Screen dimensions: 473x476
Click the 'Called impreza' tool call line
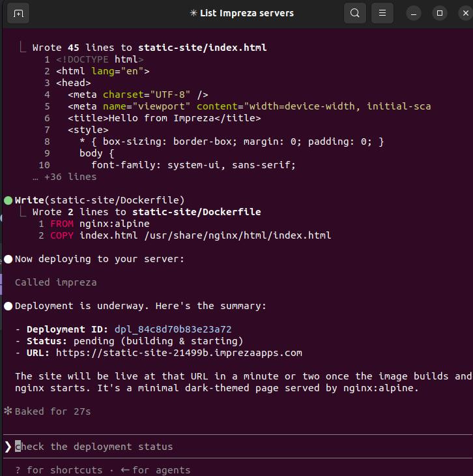click(56, 282)
